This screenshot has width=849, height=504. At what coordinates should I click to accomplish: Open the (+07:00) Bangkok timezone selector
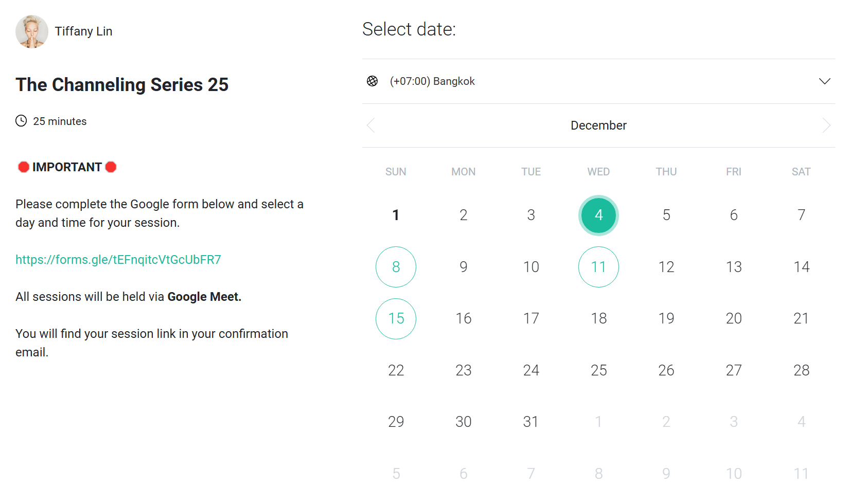click(x=432, y=81)
